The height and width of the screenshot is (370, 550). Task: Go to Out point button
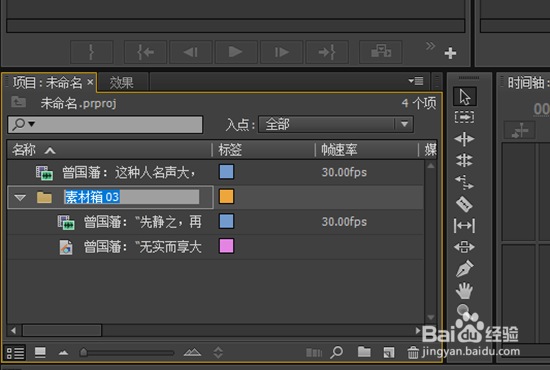tap(327, 52)
